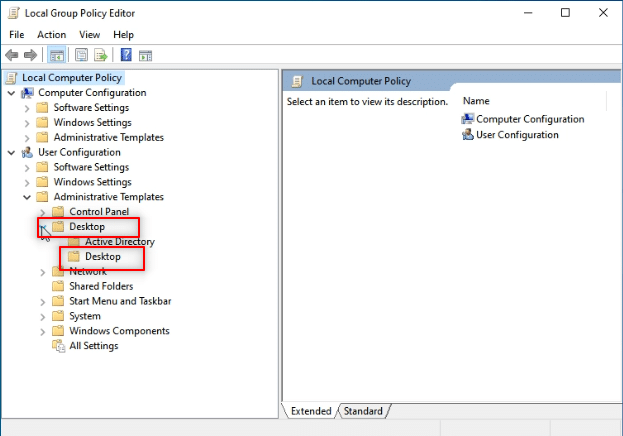Viewport: 623px width, 436px height.
Task: Collapse the Computer Configuration node
Action: 12,93
